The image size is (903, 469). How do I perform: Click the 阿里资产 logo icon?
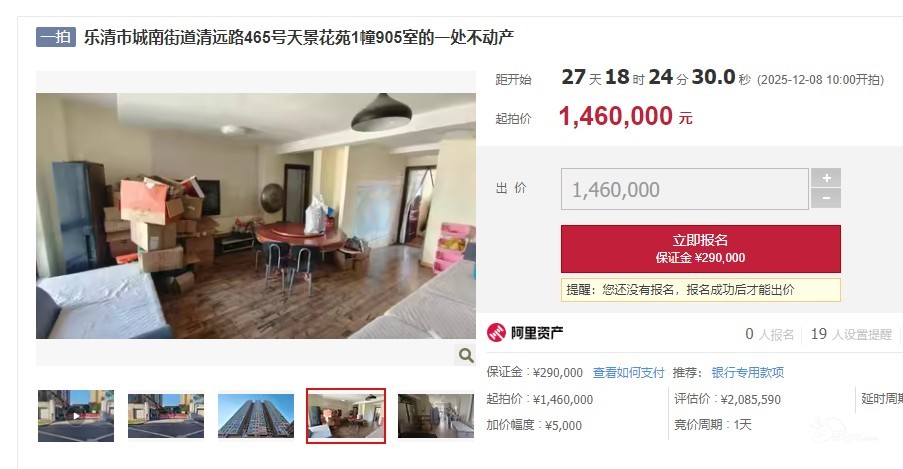[x=496, y=333]
